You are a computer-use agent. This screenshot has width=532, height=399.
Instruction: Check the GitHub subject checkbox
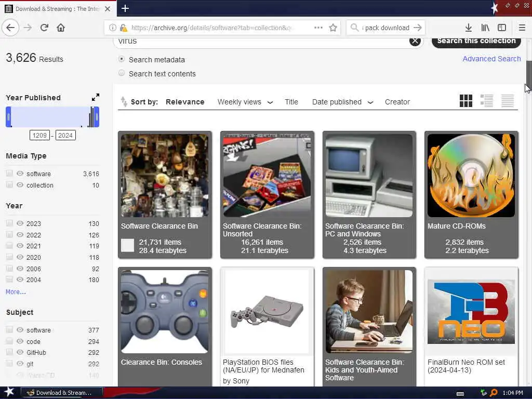click(x=9, y=352)
